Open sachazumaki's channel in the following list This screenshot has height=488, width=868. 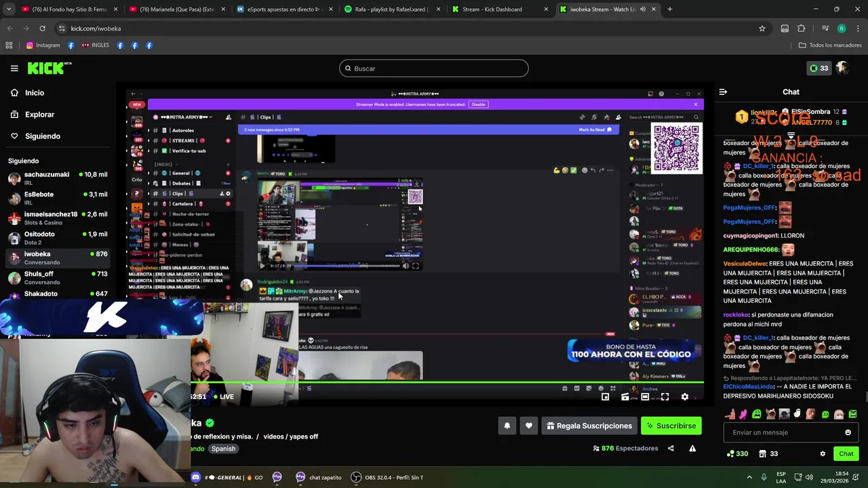(58, 178)
